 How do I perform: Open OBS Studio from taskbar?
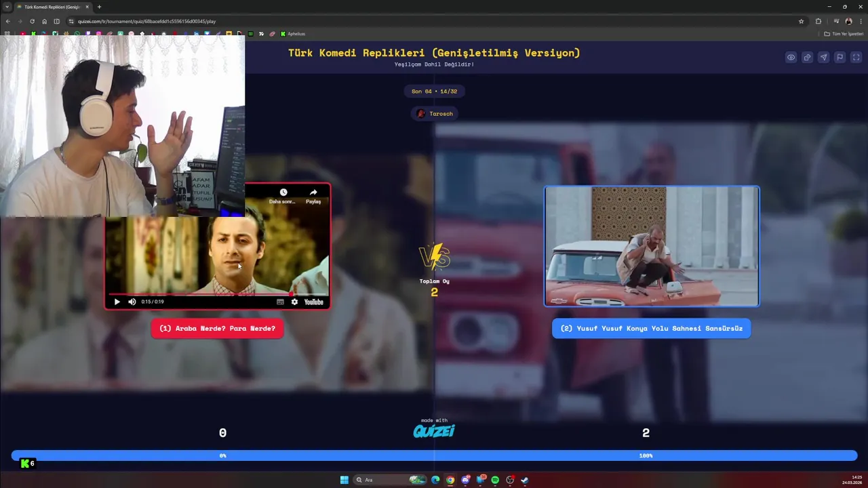click(510, 480)
